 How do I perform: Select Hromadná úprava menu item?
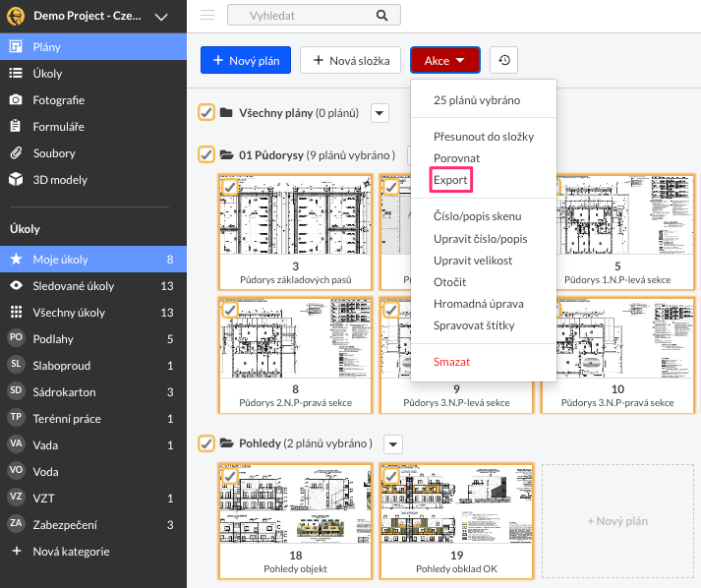tap(479, 304)
